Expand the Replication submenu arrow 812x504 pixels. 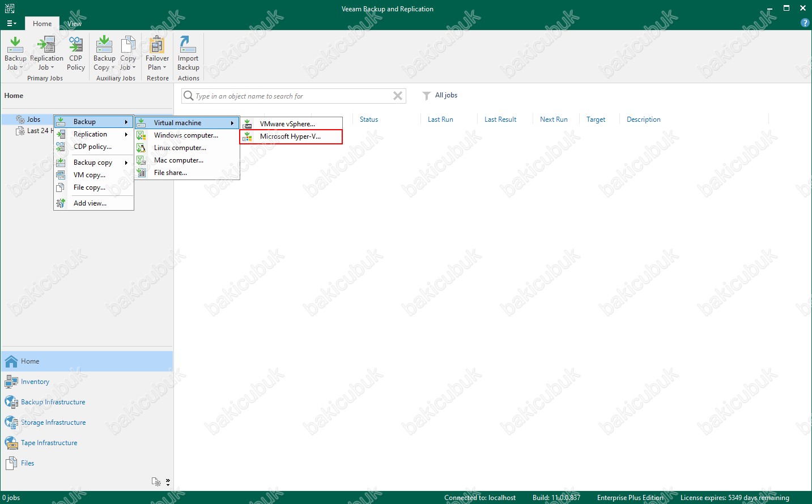126,135
